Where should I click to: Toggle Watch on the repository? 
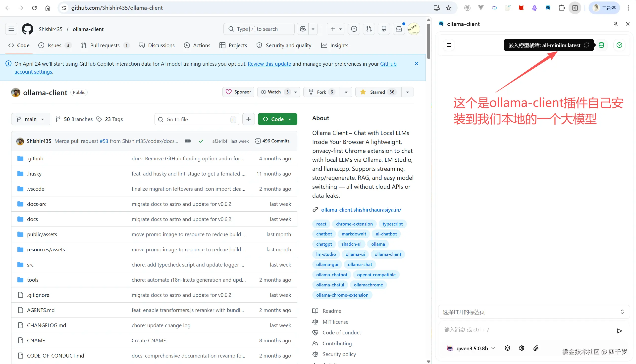pos(274,92)
